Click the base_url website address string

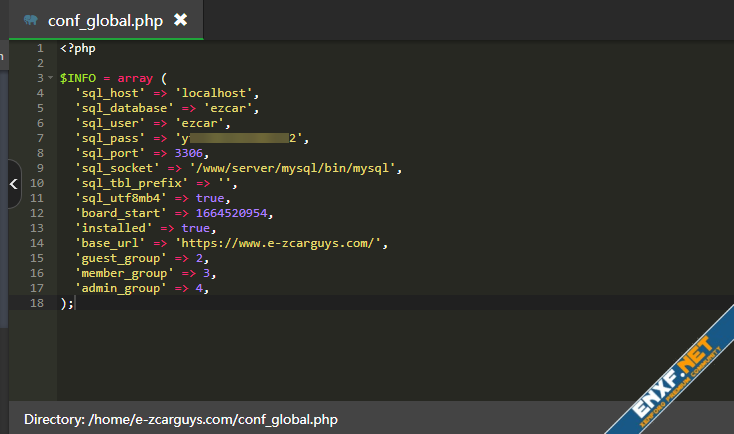pyautogui.click(x=280, y=243)
